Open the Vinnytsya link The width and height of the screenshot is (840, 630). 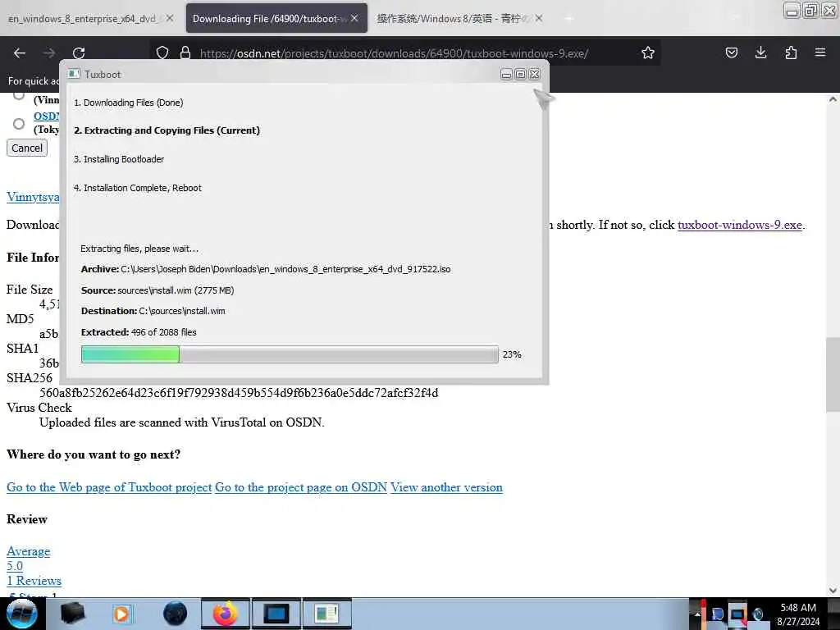(33, 197)
